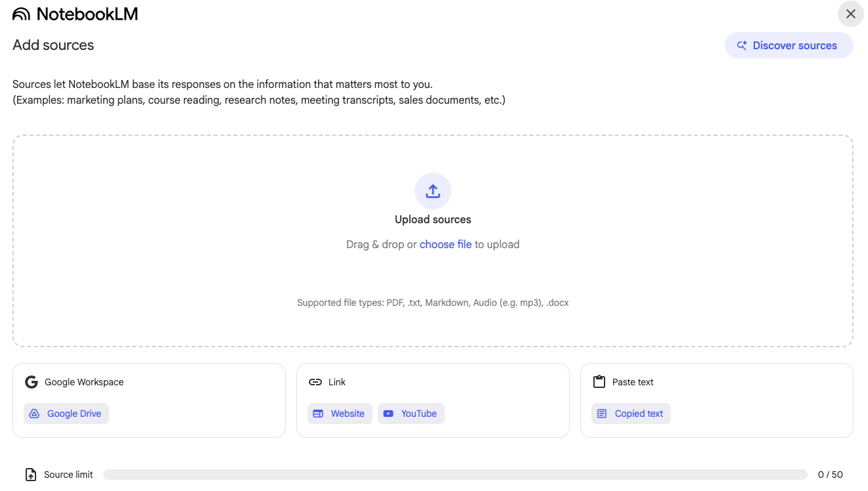The height and width of the screenshot is (491, 868).
Task: Click the Link chain icon
Action: pos(315,382)
